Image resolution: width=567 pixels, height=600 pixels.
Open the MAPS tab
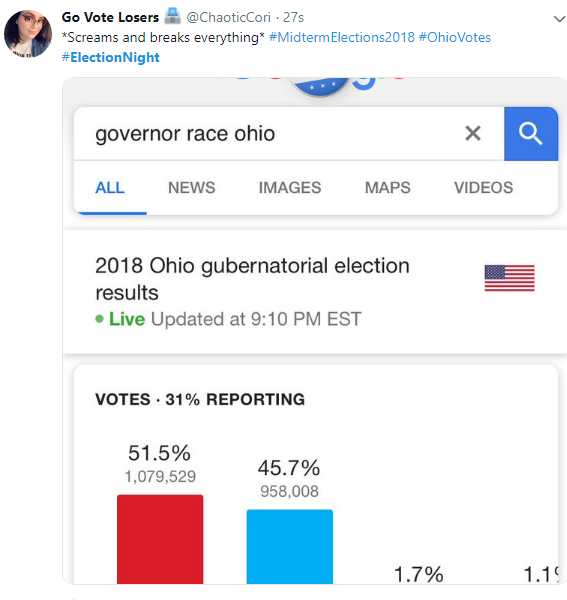click(x=387, y=188)
